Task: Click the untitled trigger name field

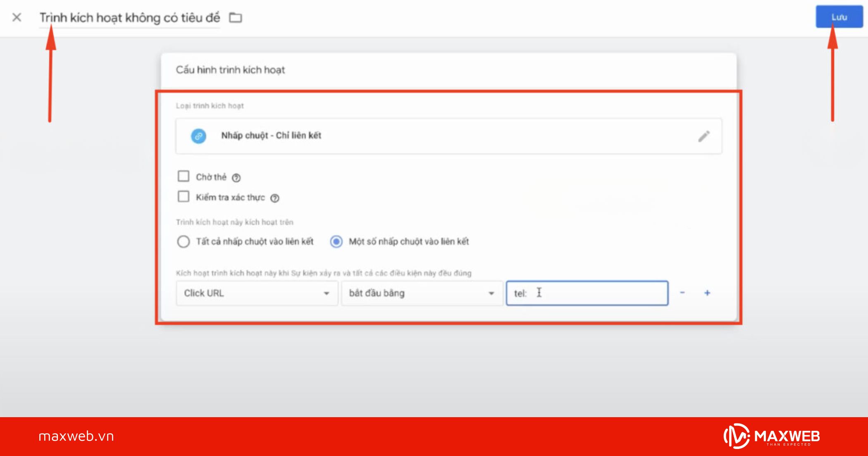Action: click(129, 18)
